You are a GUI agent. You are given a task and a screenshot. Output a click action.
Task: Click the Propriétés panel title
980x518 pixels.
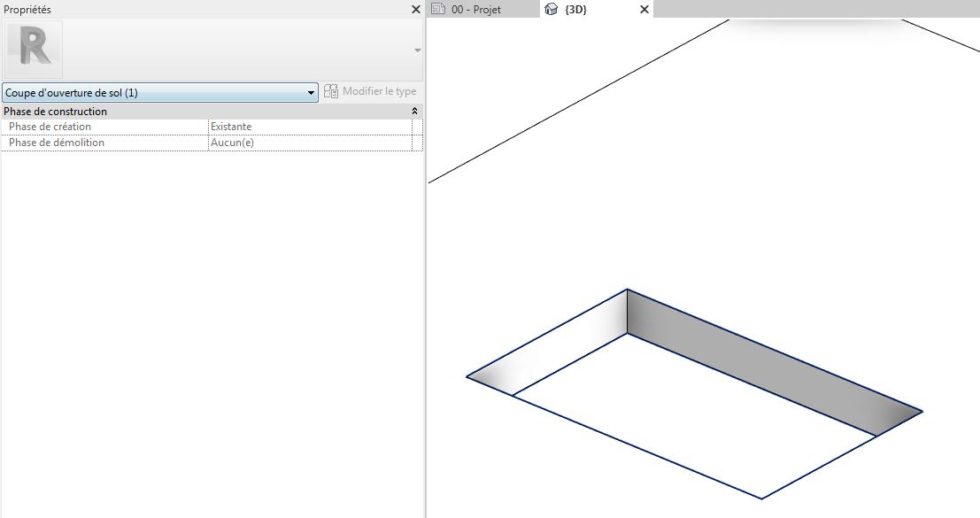(x=27, y=9)
